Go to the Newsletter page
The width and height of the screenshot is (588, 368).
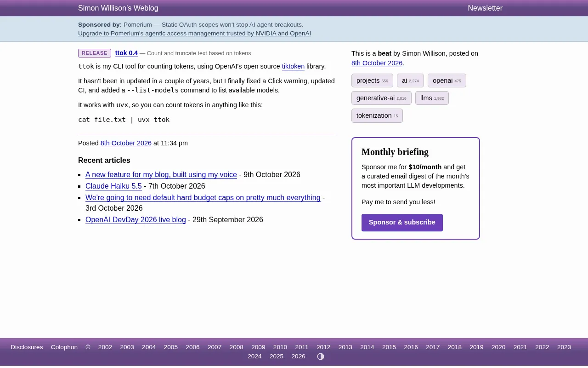[x=485, y=8]
